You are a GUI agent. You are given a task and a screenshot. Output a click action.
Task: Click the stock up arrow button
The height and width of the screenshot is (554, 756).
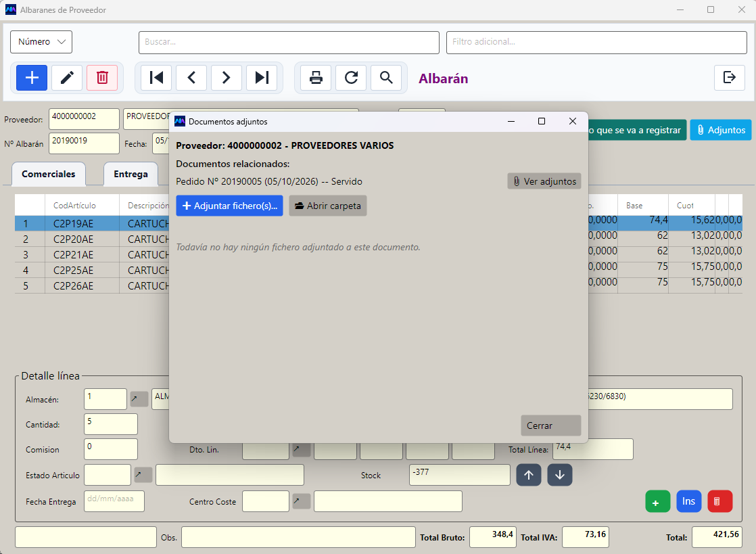coord(529,475)
